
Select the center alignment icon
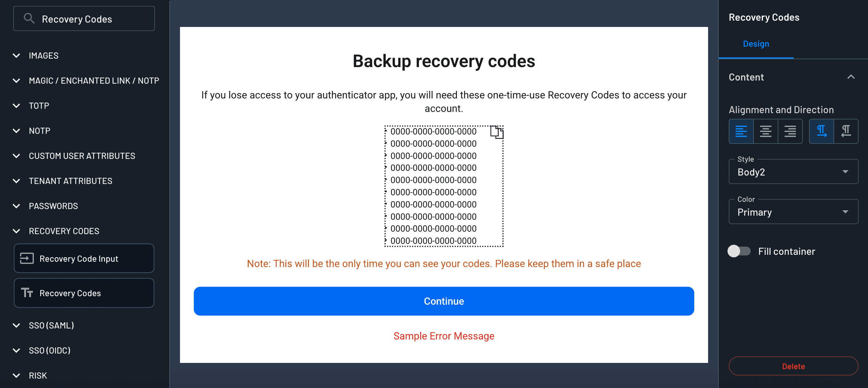click(x=766, y=131)
